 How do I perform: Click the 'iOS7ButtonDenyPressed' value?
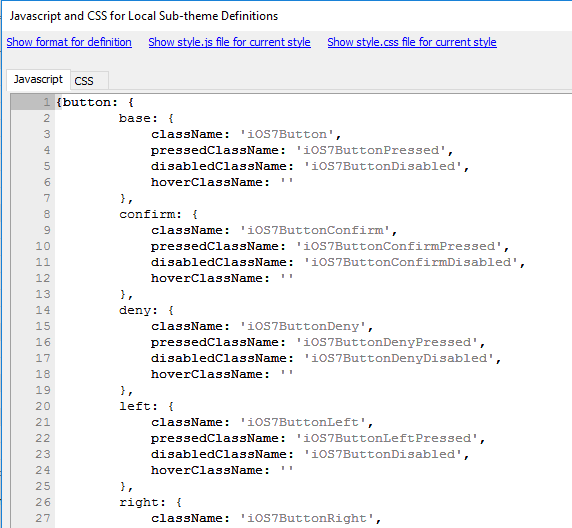coord(387,342)
